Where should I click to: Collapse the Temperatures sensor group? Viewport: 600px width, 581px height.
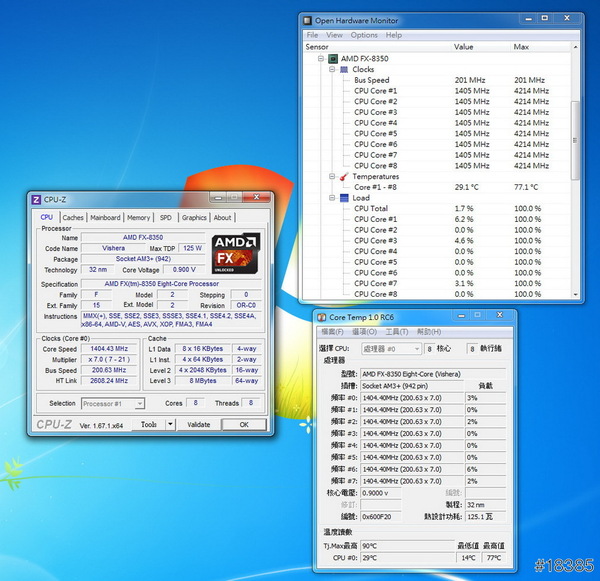pyautogui.click(x=333, y=177)
